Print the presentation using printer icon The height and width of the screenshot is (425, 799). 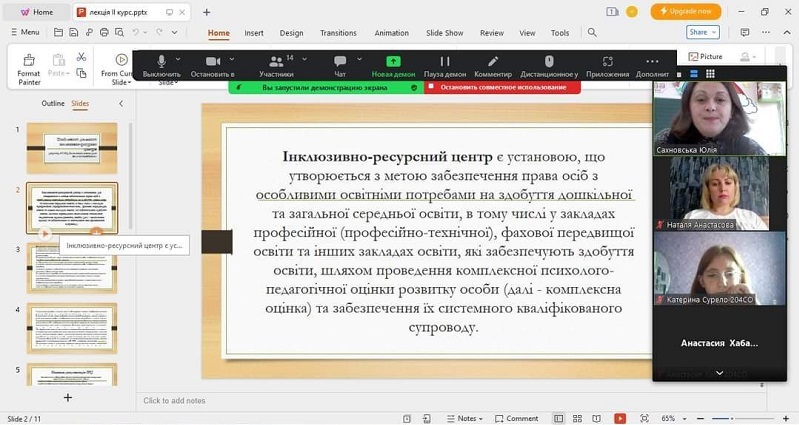click(104, 33)
